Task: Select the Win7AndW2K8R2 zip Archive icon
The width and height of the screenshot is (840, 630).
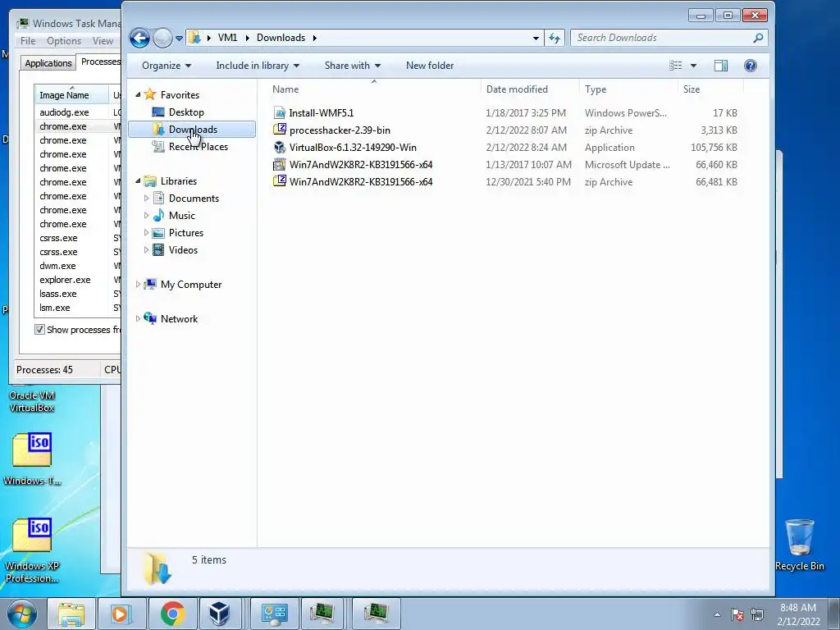Action: tap(279, 181)
